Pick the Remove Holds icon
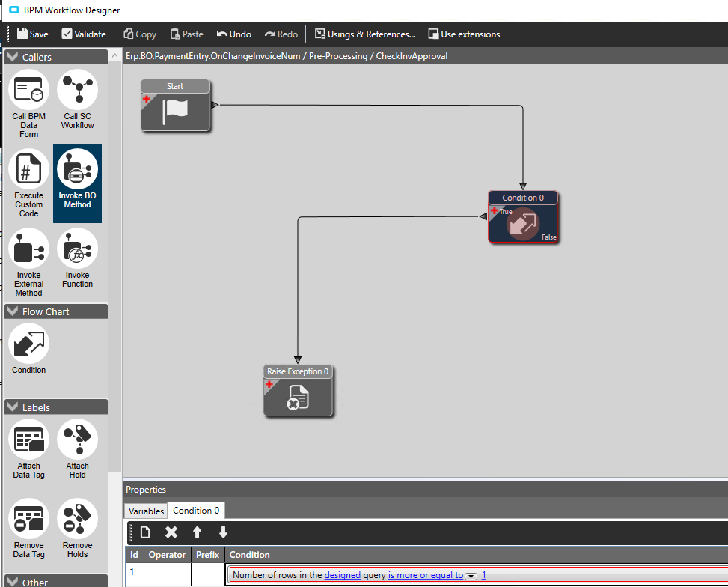The height and width of the screenshot is (587, 728). click(78, 519)
